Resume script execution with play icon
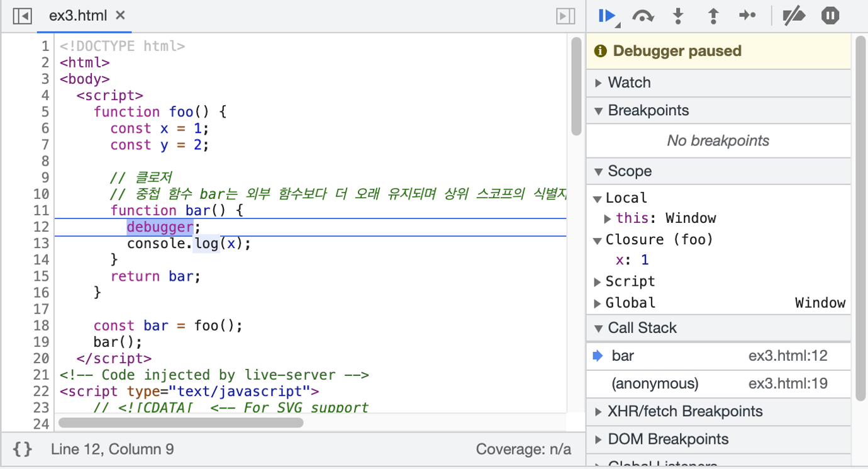 coord(607,16)
